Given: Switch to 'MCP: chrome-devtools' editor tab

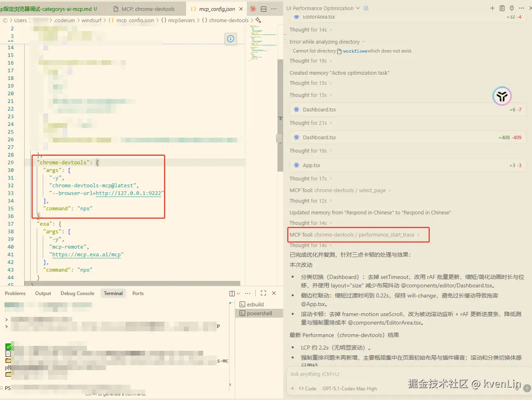Looking at the screenshot, I should [x=148, y=9].
